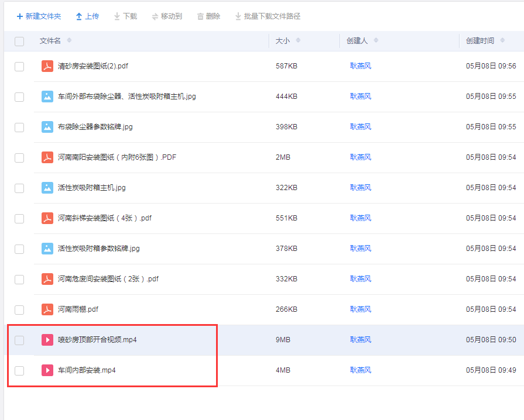
Task: Sort by 创建时间 using the sort arrows
Action: [x=502, y=40]
